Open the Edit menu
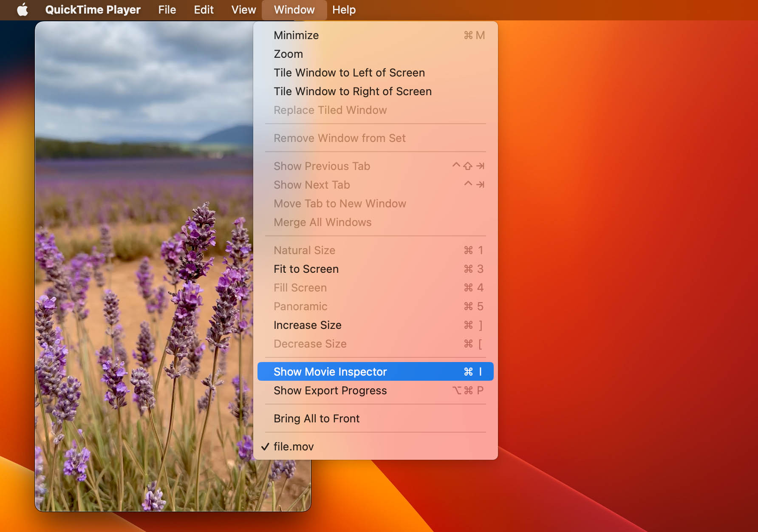 tap(204, 9)
